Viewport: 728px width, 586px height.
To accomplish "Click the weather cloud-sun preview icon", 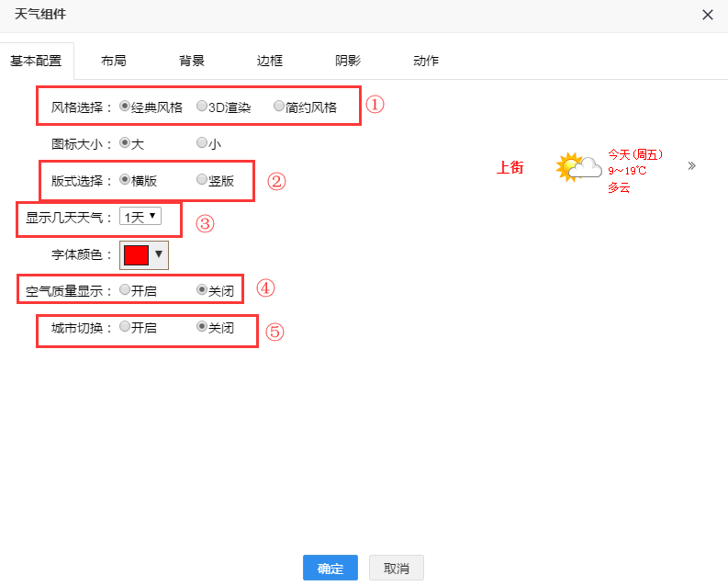I will coord(578,167).
